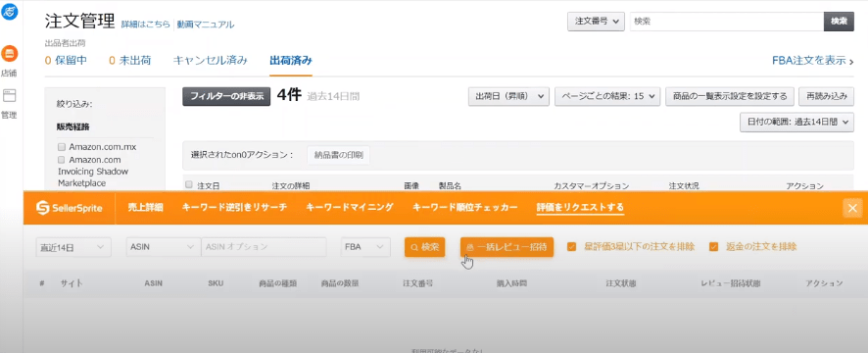Click the orange 検索 button

424,246
